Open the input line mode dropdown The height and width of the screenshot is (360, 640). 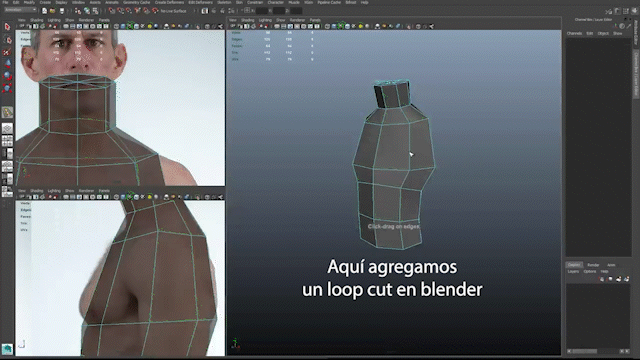tap(247, 11)
